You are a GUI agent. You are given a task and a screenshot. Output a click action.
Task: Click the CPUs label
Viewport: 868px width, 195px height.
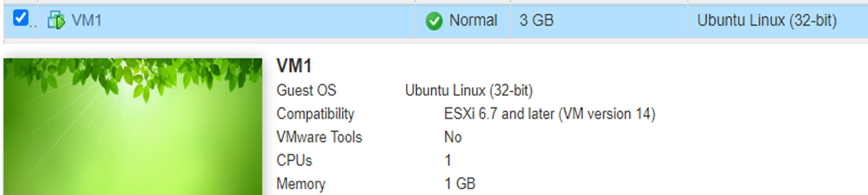294,160
